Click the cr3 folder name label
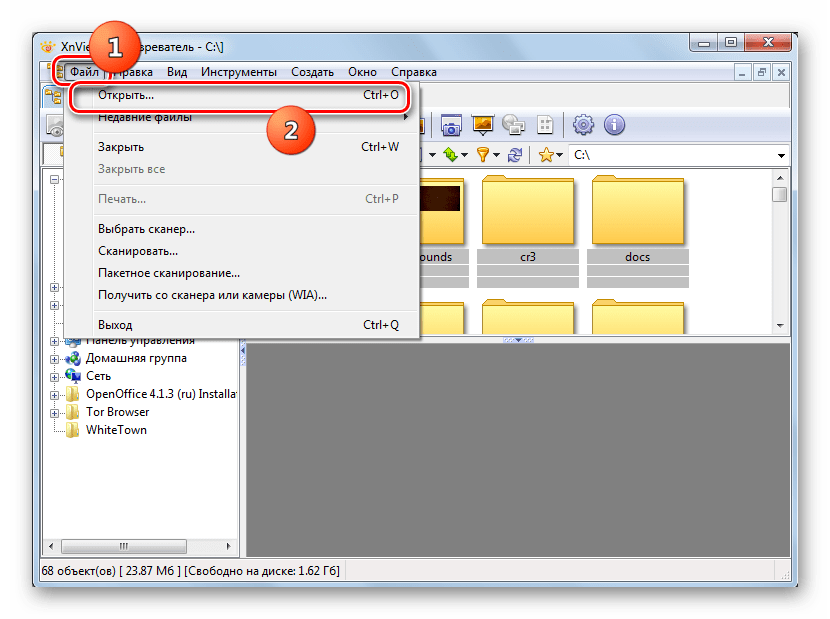 [x=528, y=257]
